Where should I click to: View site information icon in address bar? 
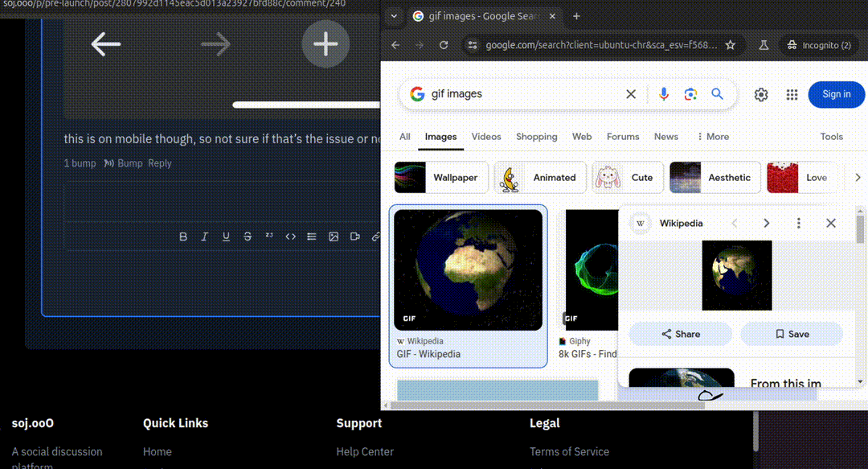473,45
